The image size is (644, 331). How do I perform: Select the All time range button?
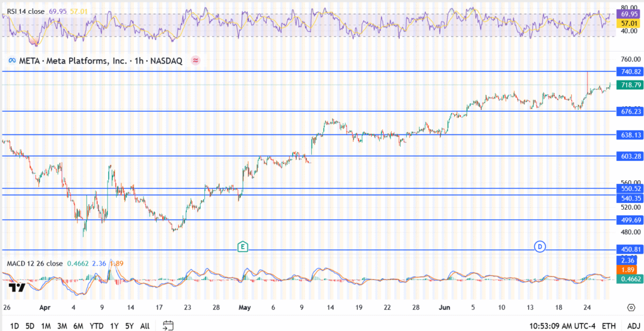coord(145,326)
